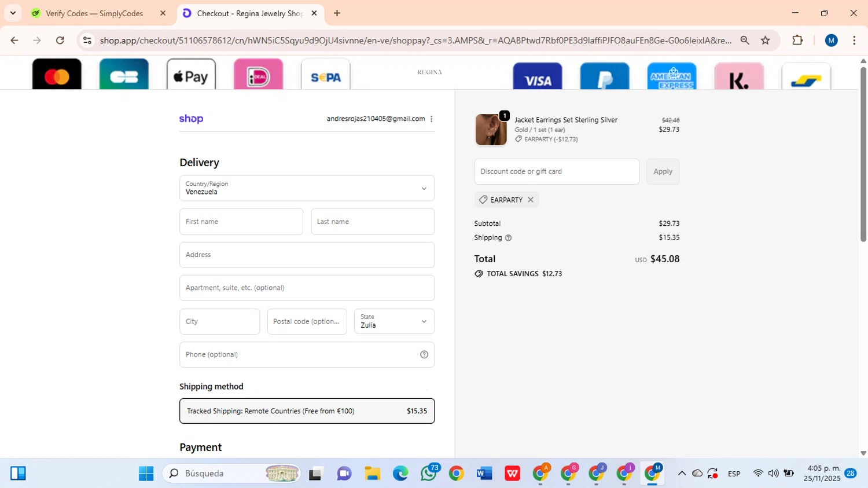
Task: Open the Country/Region dropdown
Action: point(307,188)
